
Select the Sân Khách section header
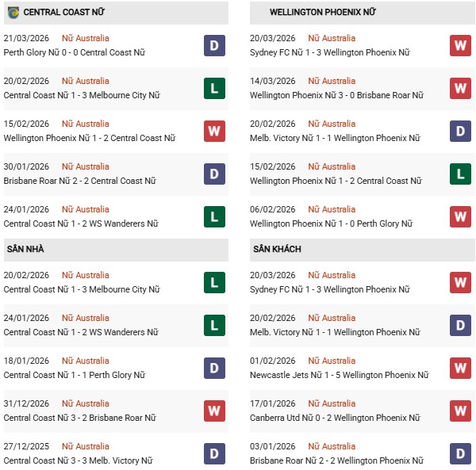[x=278, y=250]
